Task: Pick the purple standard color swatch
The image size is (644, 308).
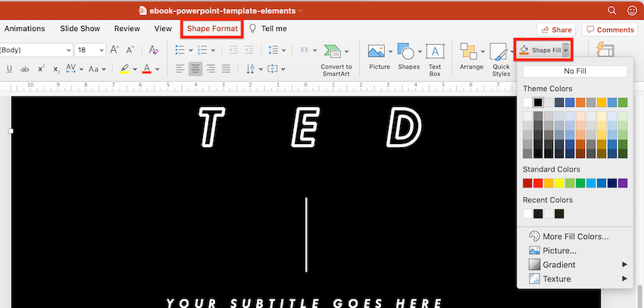Action: (x=623, y=183)
